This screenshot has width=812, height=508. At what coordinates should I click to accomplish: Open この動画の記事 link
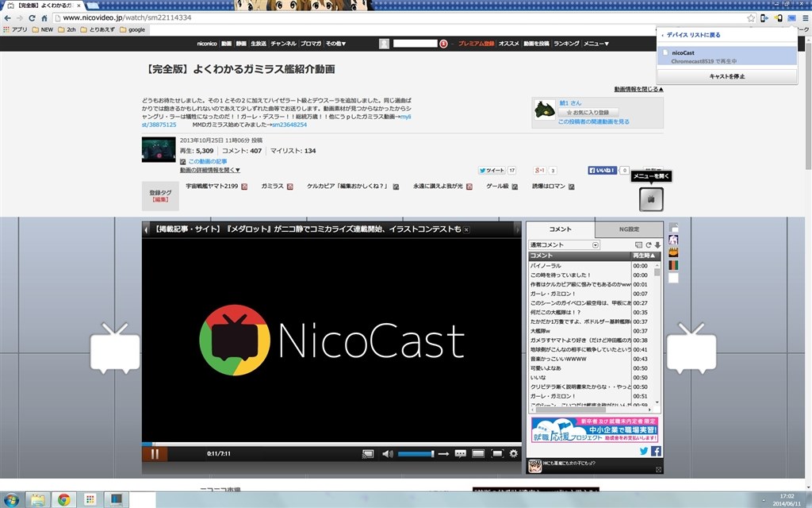[208, 162]
